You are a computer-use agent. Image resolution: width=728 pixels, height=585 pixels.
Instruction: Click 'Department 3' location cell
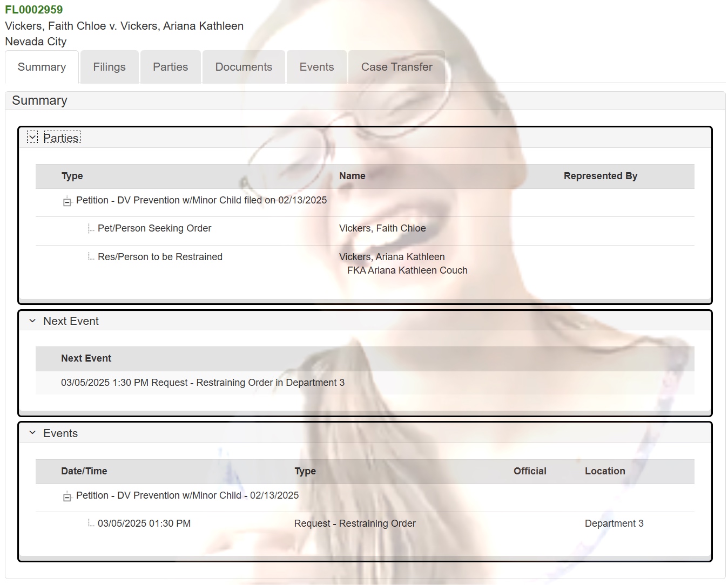point(614,523)
